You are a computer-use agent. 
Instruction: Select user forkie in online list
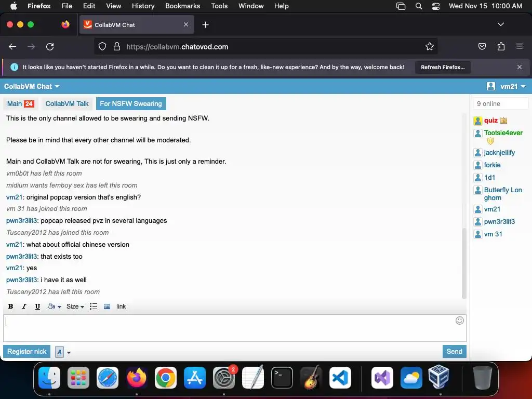pos(492,165)
